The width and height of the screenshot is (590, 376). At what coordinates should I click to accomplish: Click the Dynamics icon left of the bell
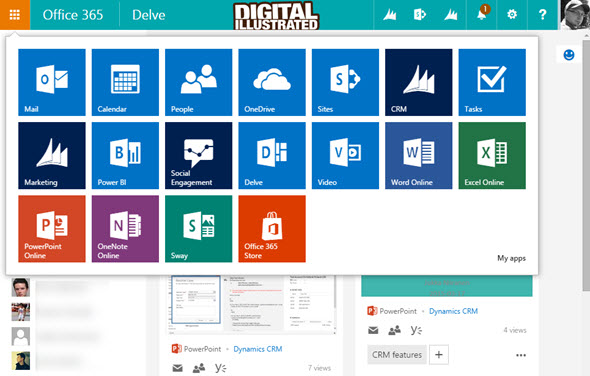click(450, 15)
